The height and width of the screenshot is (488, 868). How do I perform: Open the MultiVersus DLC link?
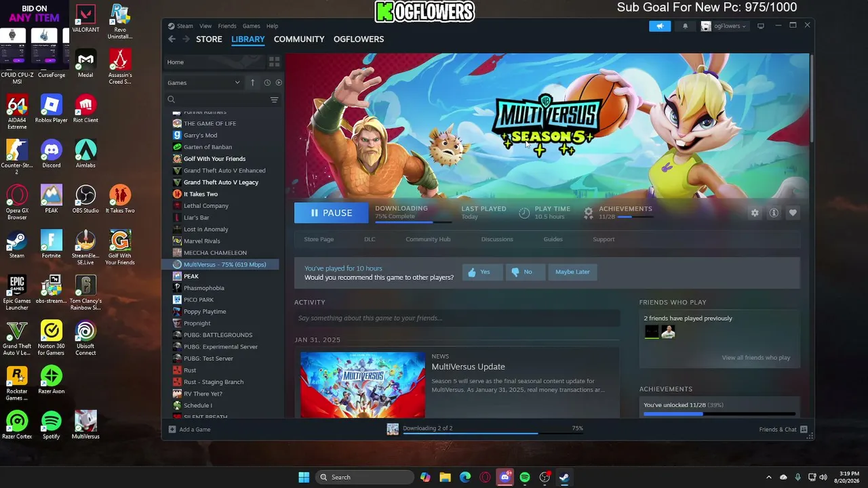pos(370,239)
